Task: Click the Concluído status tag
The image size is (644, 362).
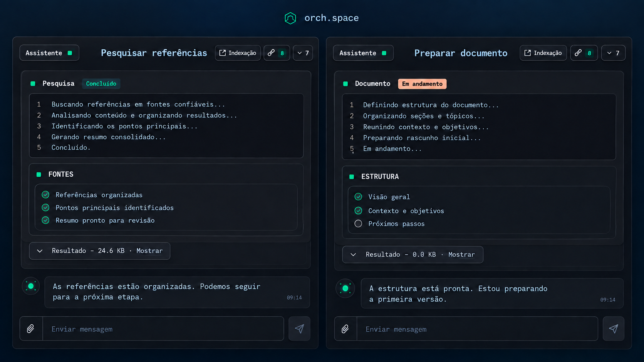Action: coord(101,83)
